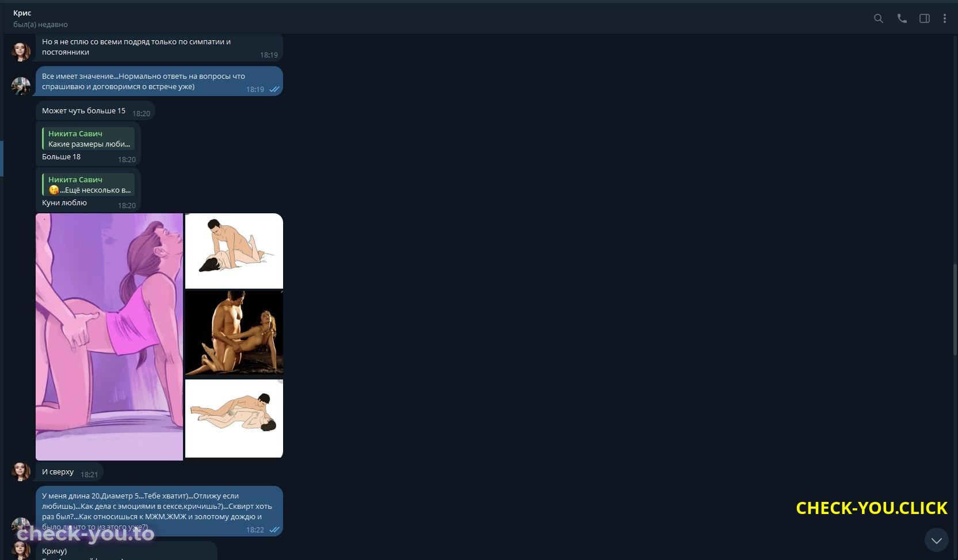Open search in this chat
Viewport: 958px width, 560px height.
(x=878, y=18)
